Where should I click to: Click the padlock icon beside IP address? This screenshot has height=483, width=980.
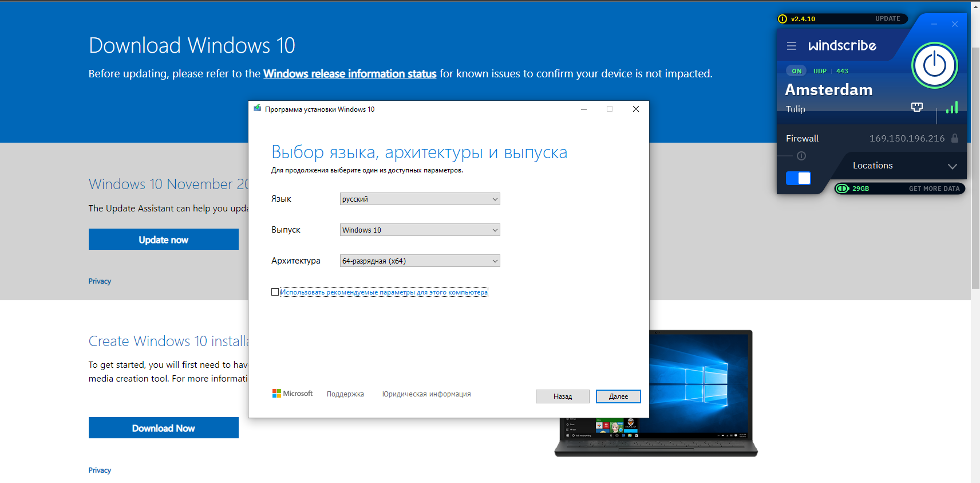pyautogui.click(x=955, y=138)
